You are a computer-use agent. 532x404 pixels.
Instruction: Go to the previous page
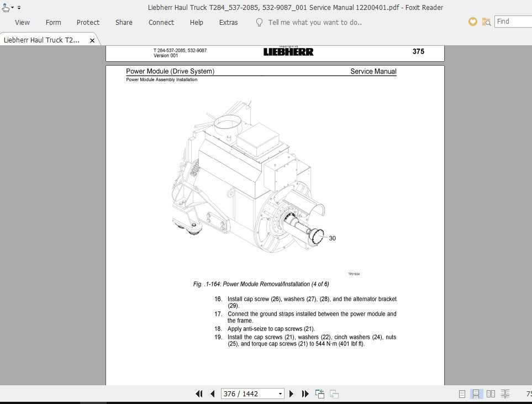[213, 394]
